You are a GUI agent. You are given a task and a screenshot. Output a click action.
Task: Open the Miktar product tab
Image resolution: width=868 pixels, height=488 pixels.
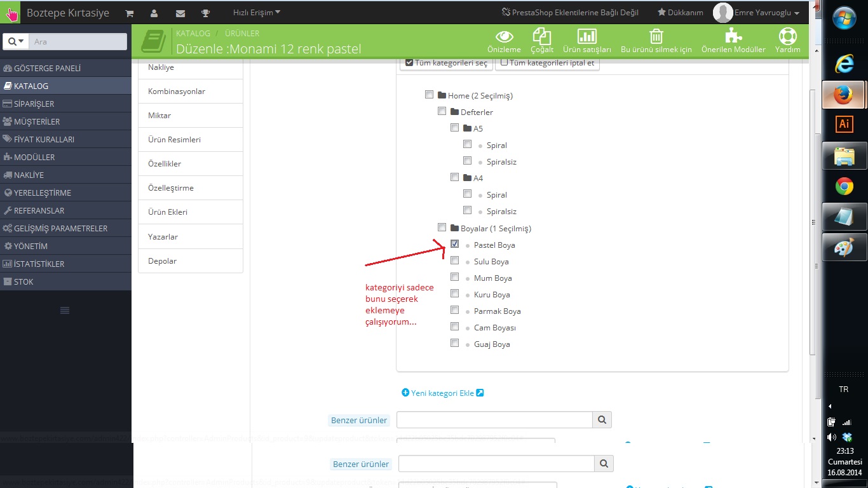[191, 116]
